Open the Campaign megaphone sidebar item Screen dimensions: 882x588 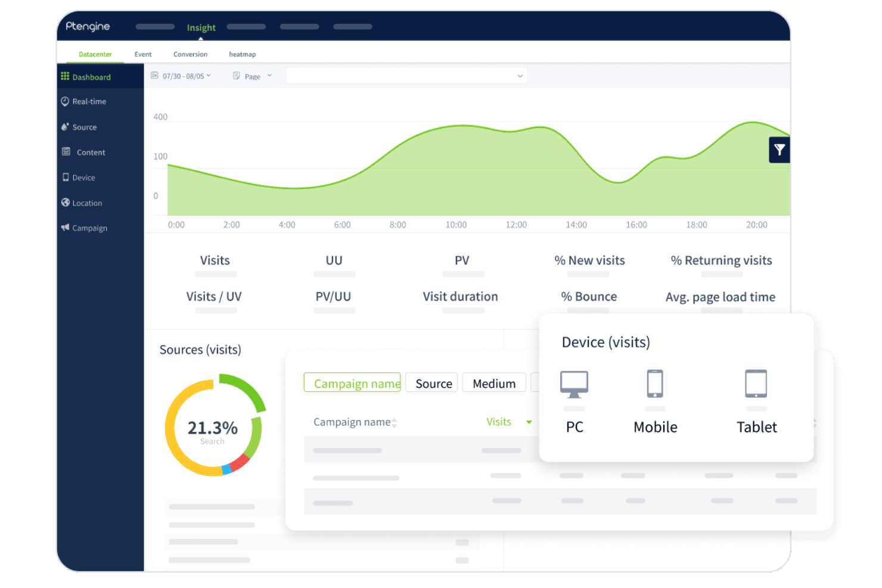pos(89,228)
